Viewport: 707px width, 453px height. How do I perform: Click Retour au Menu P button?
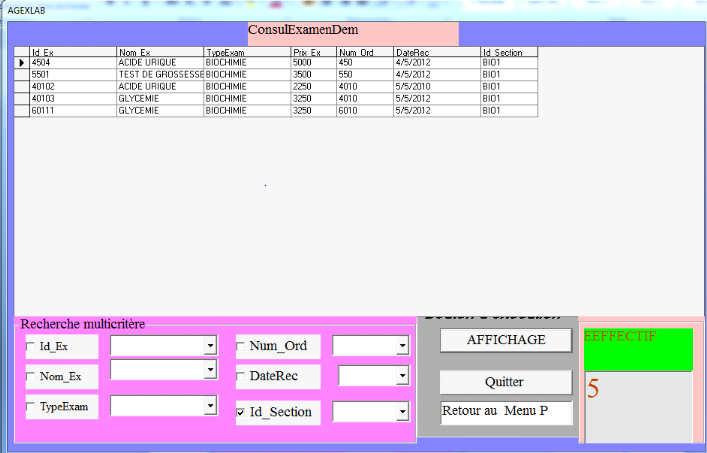click(x=506, y=413)
